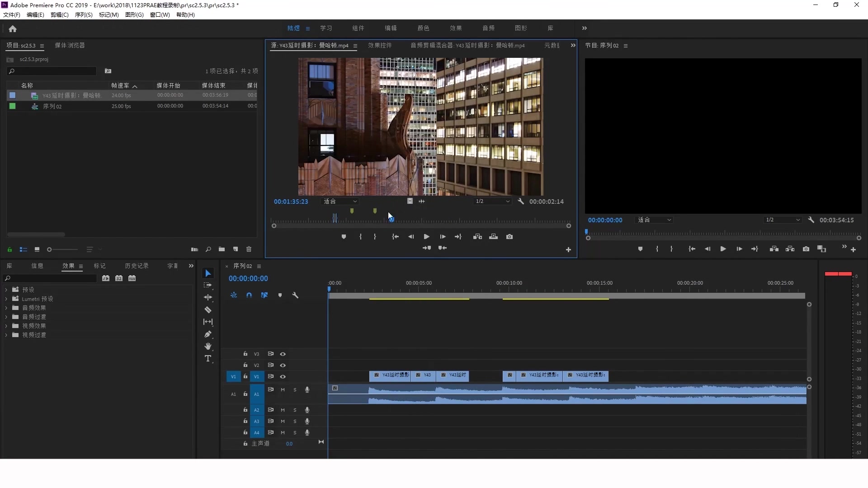Screen dimensions: 868x488
Task: Open program monitor 1/2 resolution dropdown
Action: (782, 220)
